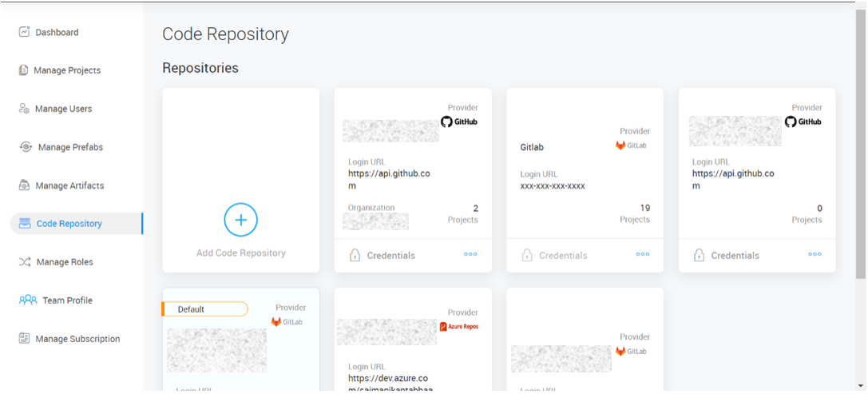Viewport: 868px width, 394px height.
Task: Click Credentials on the 0 Projects card
Action: pyautogui.click(x=735, y=256)
